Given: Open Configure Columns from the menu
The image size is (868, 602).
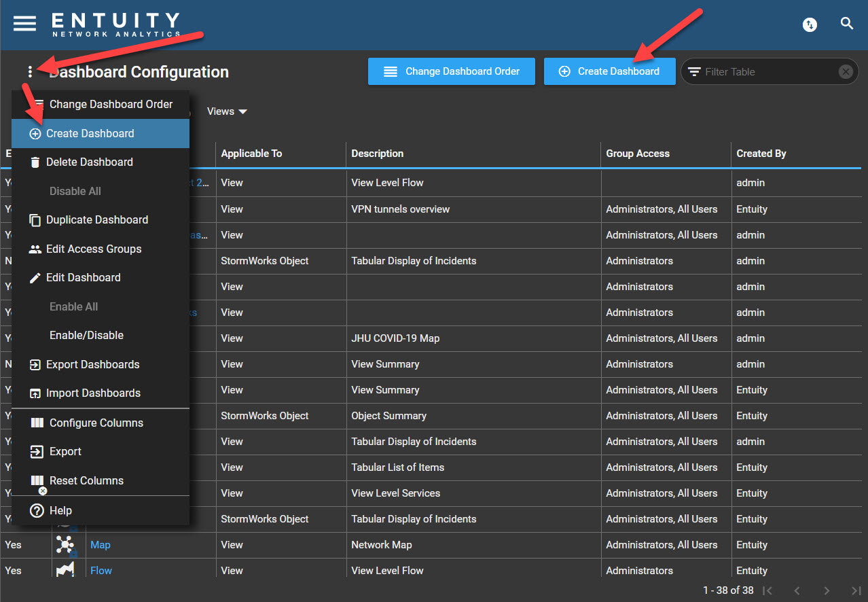Looking at the screenshot, I should pyautogui.click(x=96, y=423).
